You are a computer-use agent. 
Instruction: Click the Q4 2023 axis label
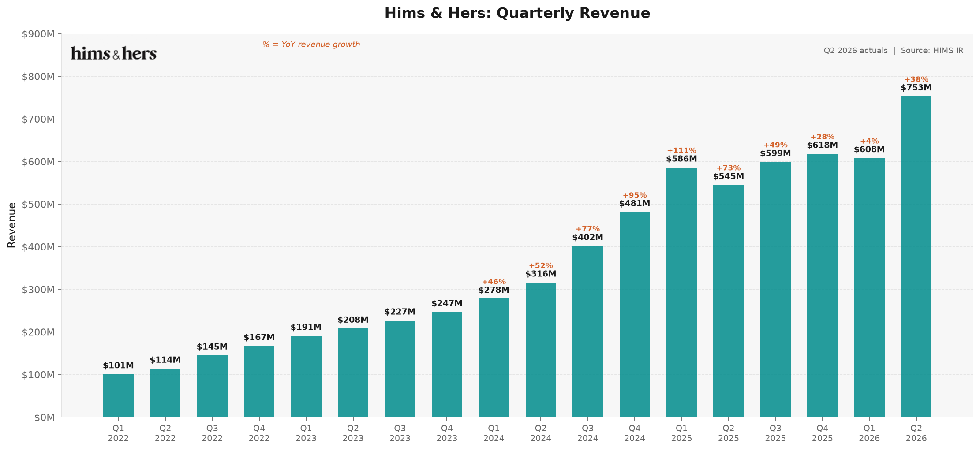pyautogui.click(x=447, y=433)
